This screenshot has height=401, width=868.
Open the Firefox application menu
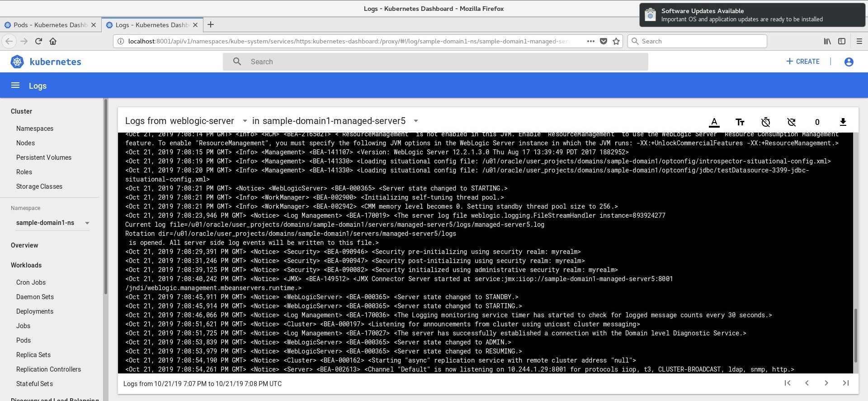pos(859,41)
